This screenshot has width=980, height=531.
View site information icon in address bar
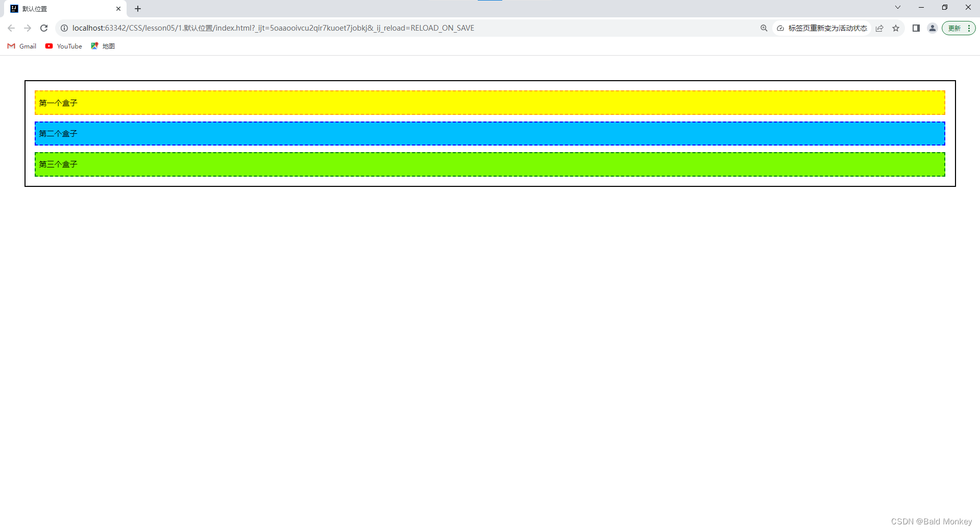(x=64, y=28)
